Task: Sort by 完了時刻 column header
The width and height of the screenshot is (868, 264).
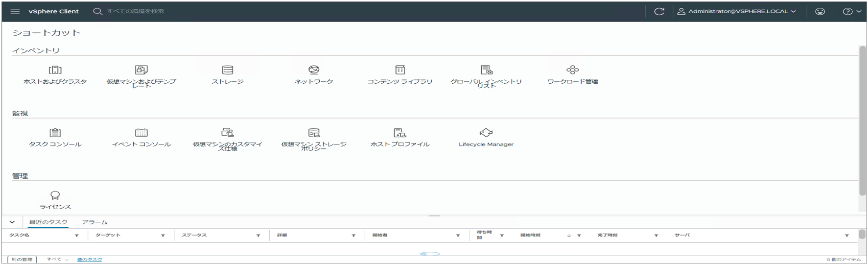Action: [x=608, y=235]
